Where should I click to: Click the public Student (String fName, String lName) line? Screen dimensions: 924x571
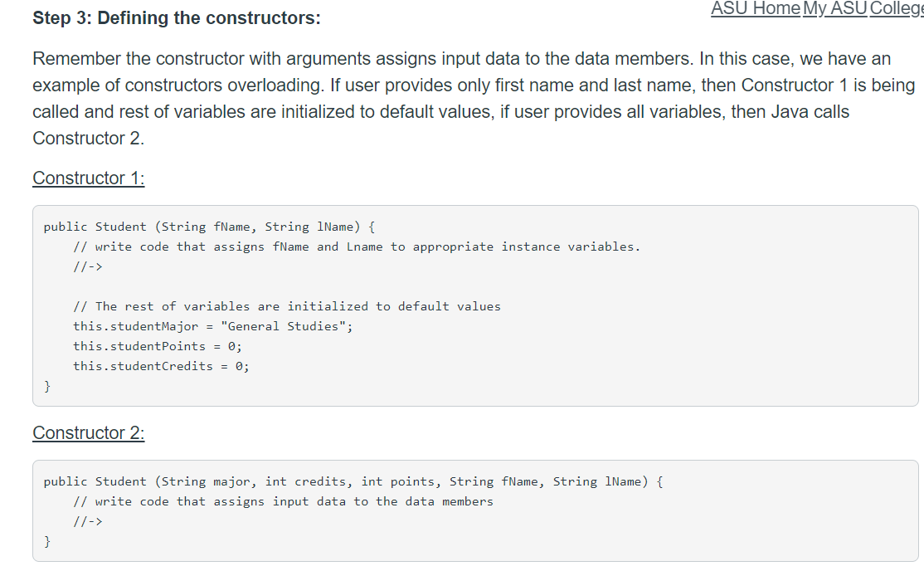pos(209,227)
